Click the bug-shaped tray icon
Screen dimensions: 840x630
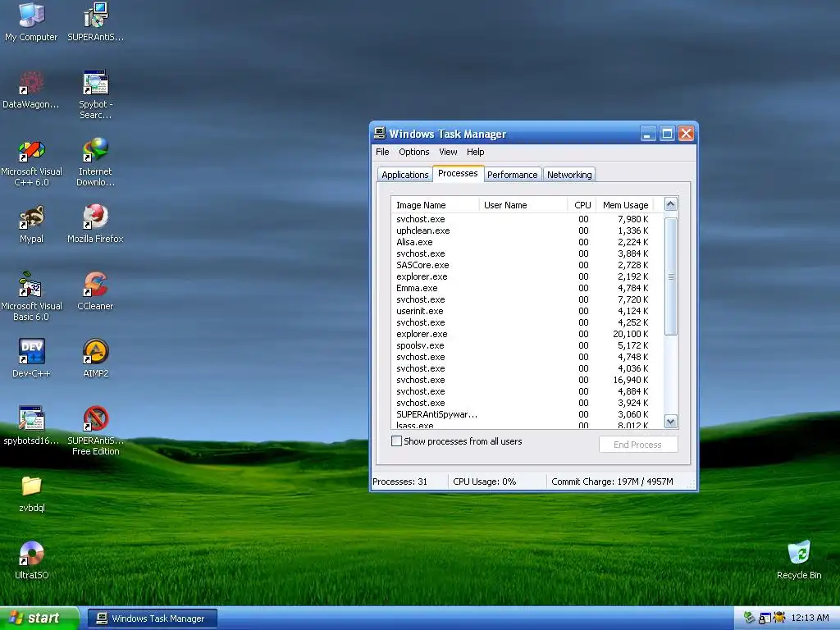(779, 618)
